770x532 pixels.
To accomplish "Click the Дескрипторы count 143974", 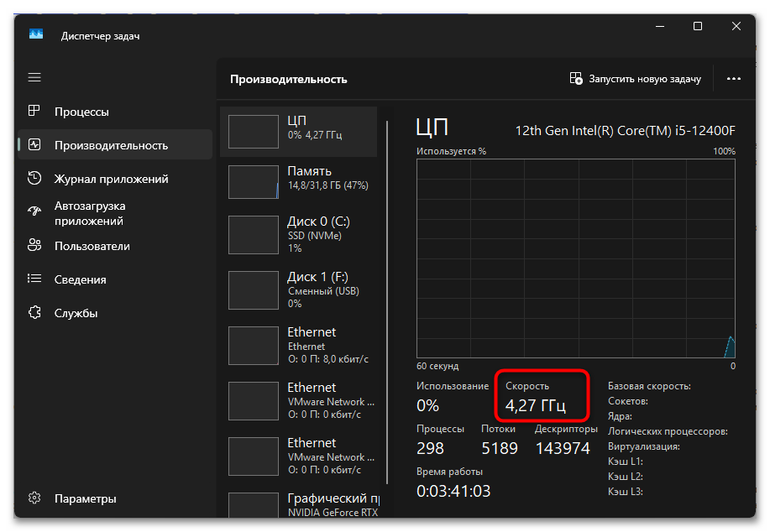I will click(563, 448).
